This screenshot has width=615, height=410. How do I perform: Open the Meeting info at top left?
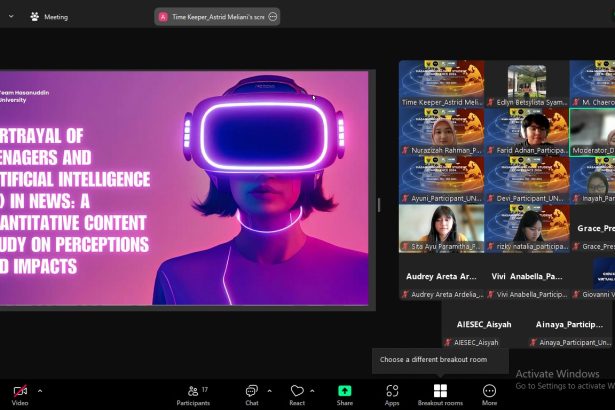(x=50, y=17)
